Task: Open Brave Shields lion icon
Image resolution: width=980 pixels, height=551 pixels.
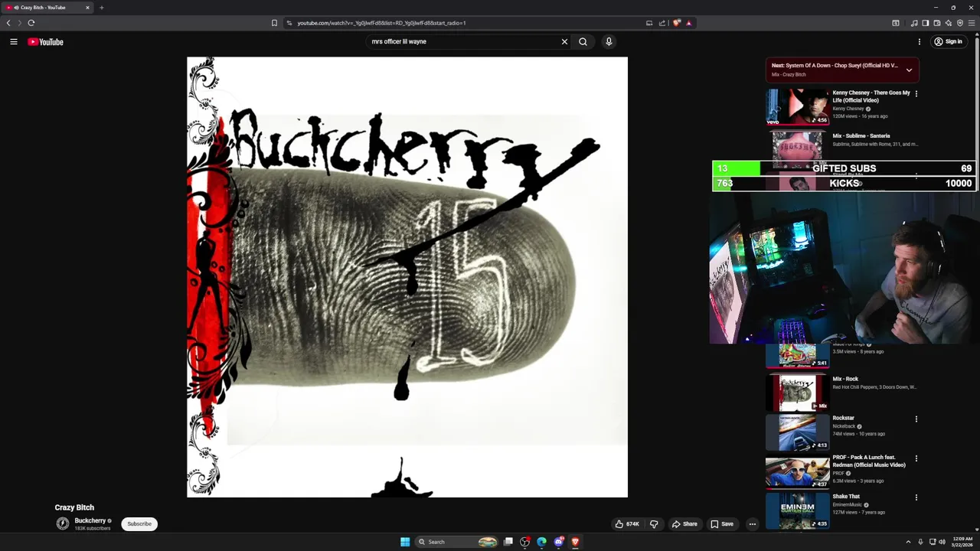Action: click(x=677, y=23)
